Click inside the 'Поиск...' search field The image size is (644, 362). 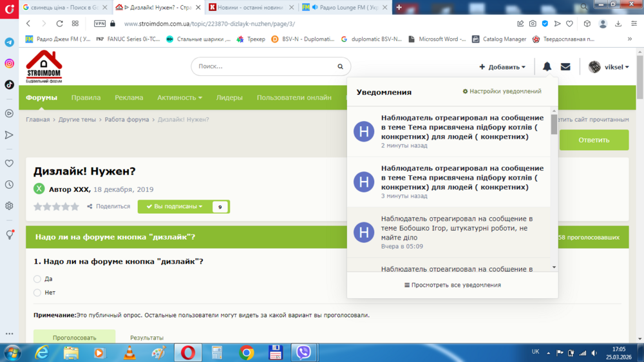[x=265, y=66]
